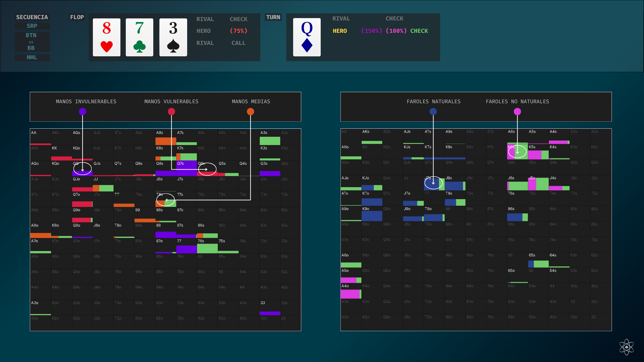Click the 75% flop bet action
This screenshot has height=362, width=644.
238,31
